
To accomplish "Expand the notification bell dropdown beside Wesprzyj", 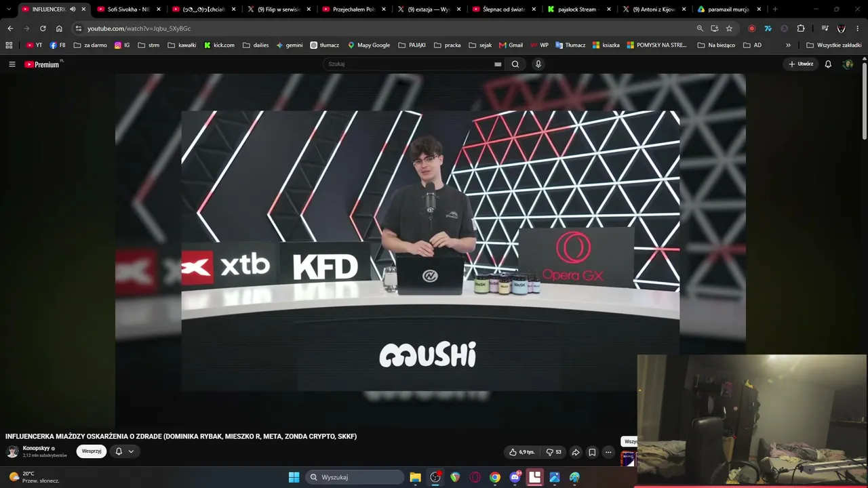I will click(x=124, y=451).
